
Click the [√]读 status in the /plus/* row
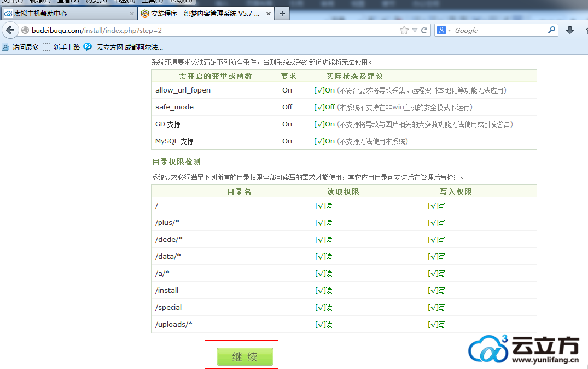(324, 223)
